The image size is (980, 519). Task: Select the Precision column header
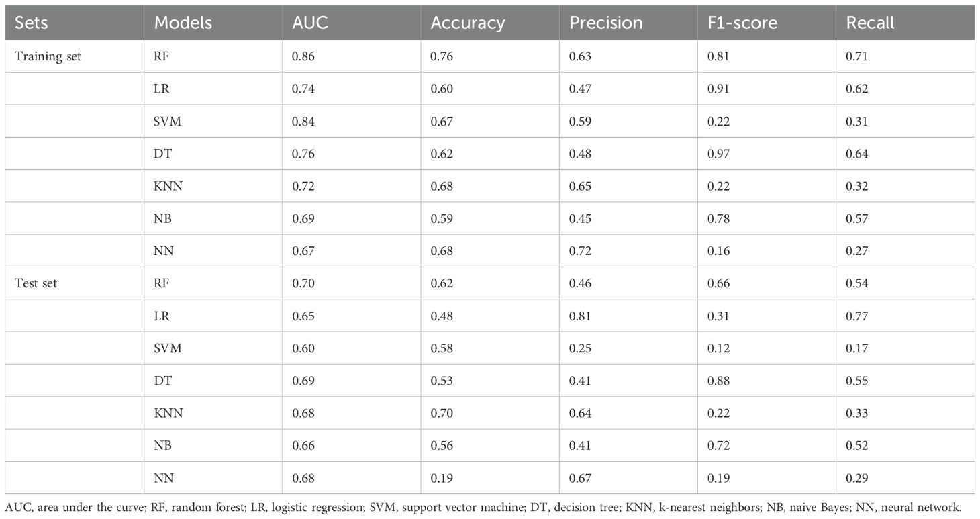click(605, 23)
